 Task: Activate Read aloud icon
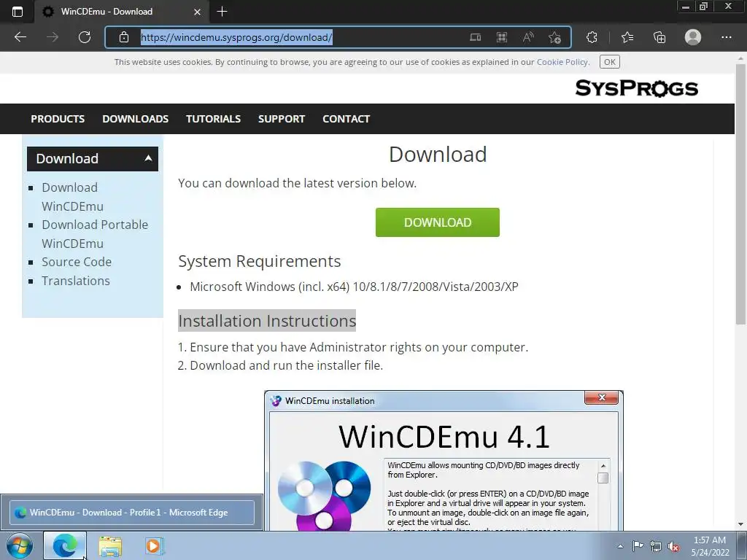pos(528,37)
